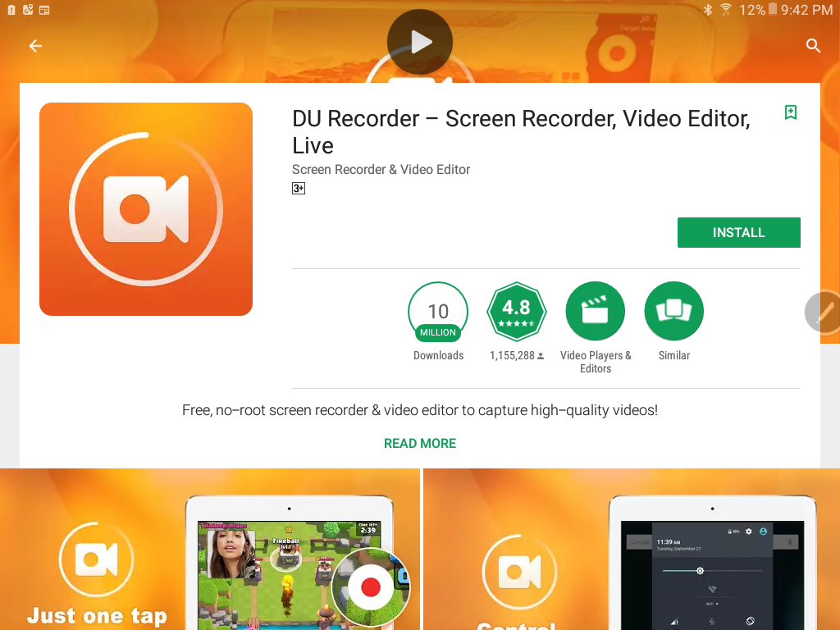Tap the Wi-Fi status icon
Image resolution: width=840 pixels, height=630 pixels.
[x=726, y=10]
